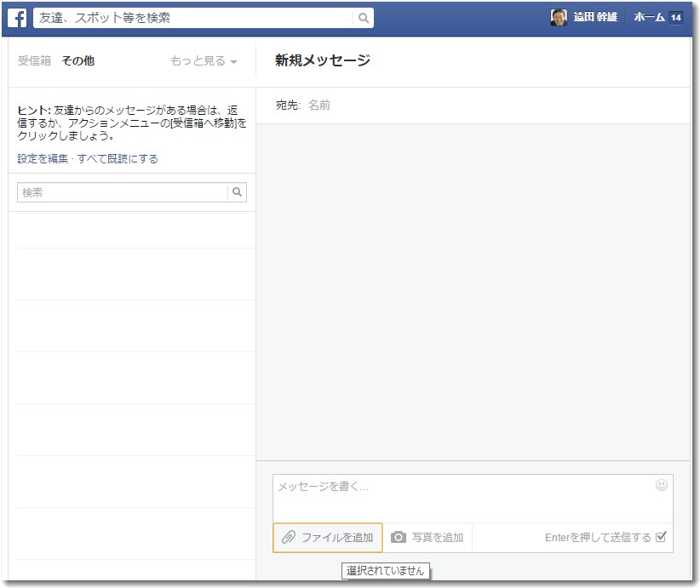
Task: Click the 14 notification count badge
Action: (675, 18)
